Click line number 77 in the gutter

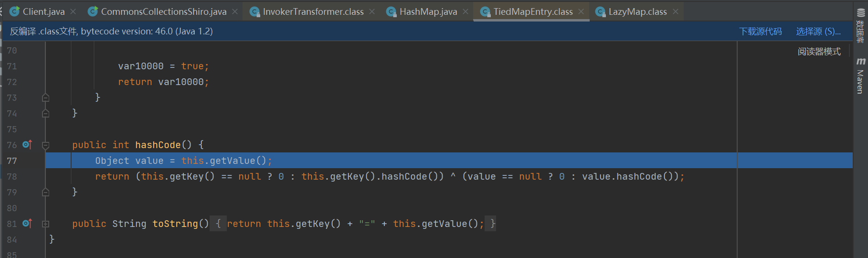(12, 161)
